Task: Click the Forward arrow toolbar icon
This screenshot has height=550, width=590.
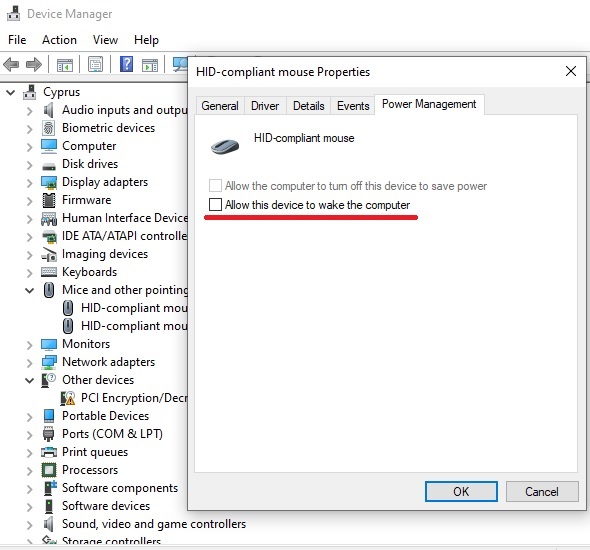Action: click(x=33, y=64)
